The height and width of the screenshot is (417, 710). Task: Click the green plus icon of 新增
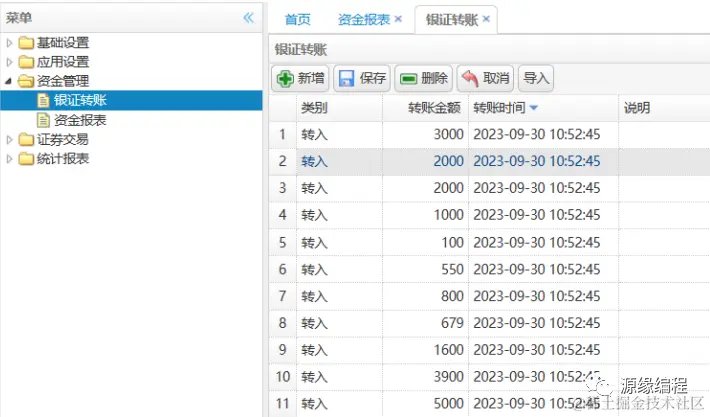point(285,79)
